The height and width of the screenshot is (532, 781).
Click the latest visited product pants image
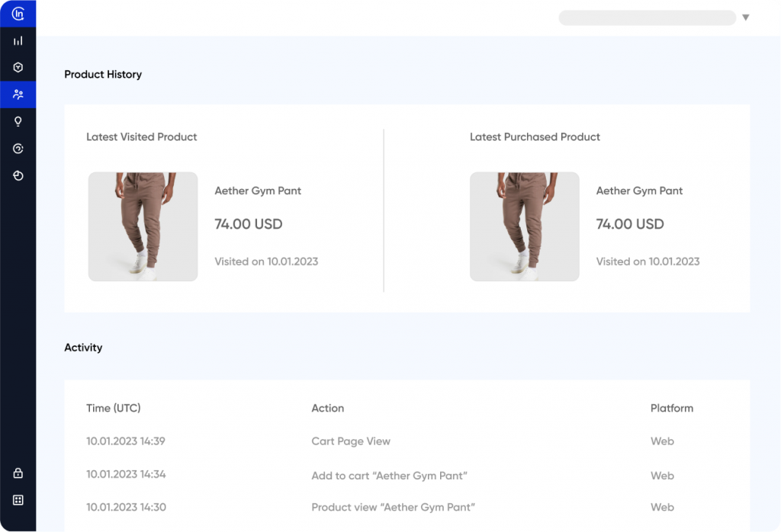pyautogui.click(x=143, y=226)
